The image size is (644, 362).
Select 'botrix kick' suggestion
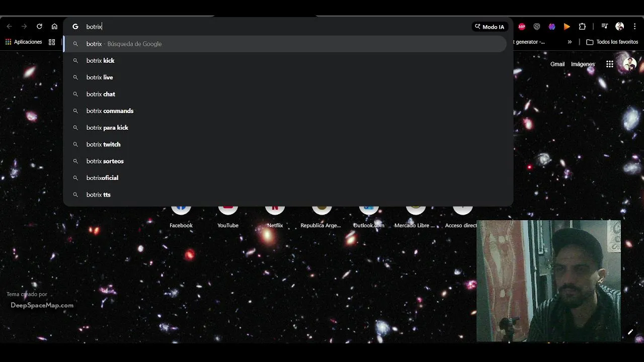click(x=285, y=60)
